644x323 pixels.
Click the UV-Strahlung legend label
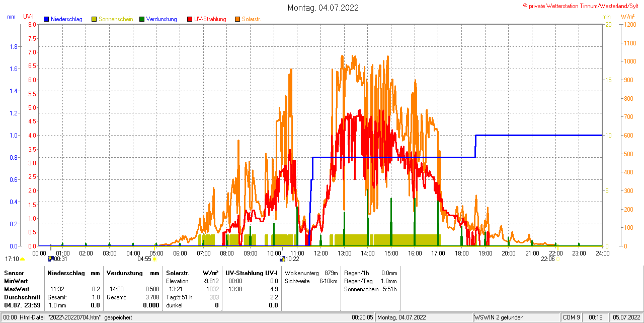[x=210, y=19]
